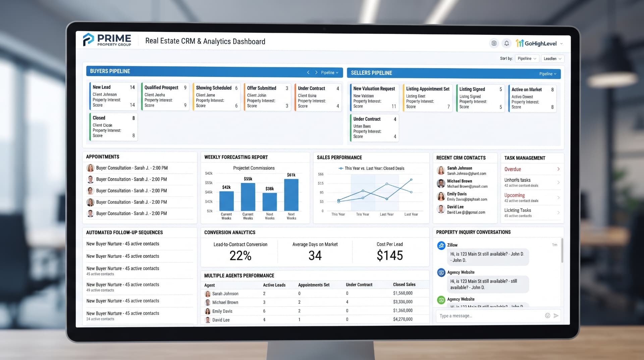Select the Upcoming task category

(x=532, y=197)
